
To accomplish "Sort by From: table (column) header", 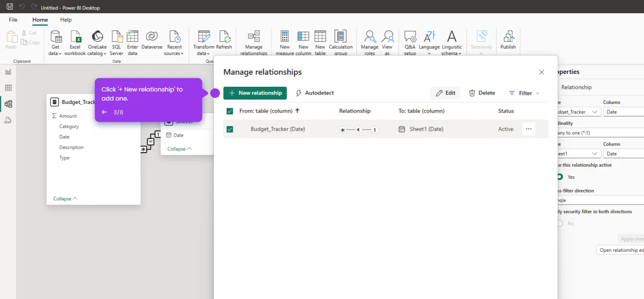I will click(269, 111).
